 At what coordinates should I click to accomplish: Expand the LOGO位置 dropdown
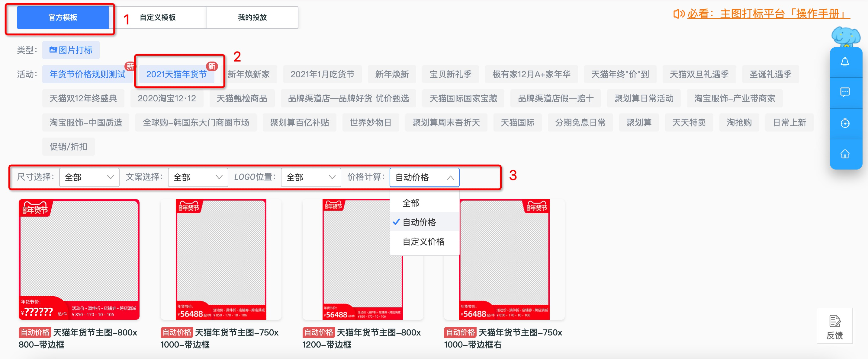(x=311, y=177)
